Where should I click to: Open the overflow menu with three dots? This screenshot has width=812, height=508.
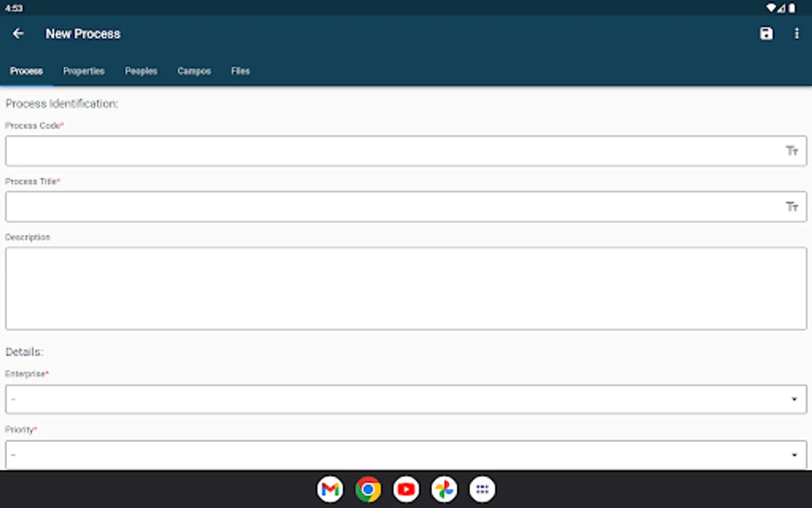click(797, 34)
